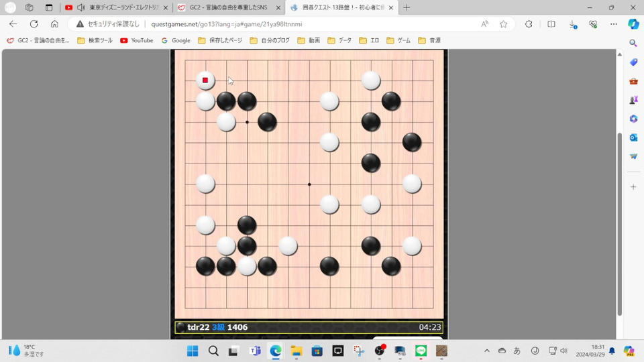Add a new app with the sidebar plus button
Screen dimensions: 644x362
coord(633,187)
